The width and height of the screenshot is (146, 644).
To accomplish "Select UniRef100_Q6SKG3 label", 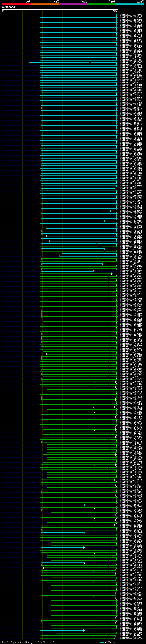I will pos(131,278).
